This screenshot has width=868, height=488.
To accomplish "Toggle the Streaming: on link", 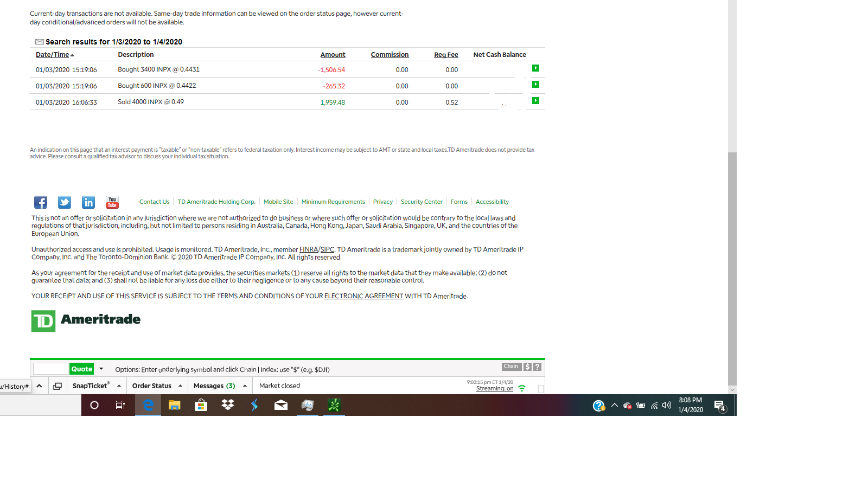I will click(495, 389).
